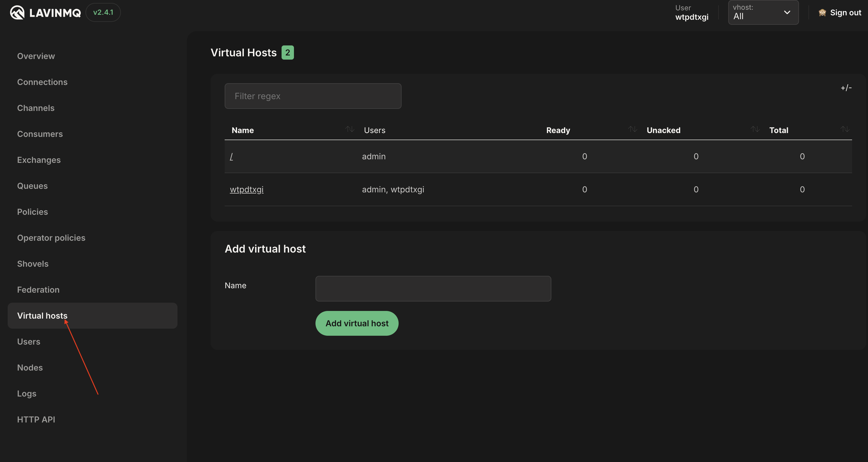Click Sign out
Viewport: 868px width, 462px height.
point(845,13)
